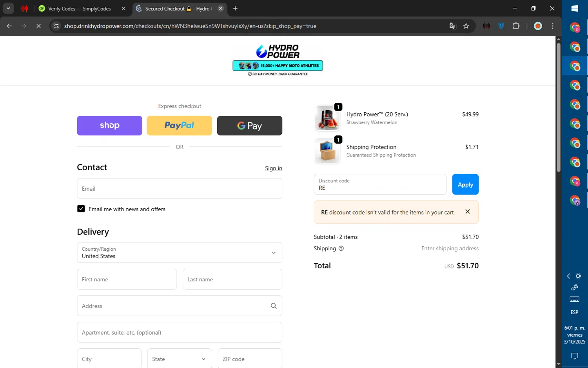Click the address search magnifier icon

click(274, 306)
